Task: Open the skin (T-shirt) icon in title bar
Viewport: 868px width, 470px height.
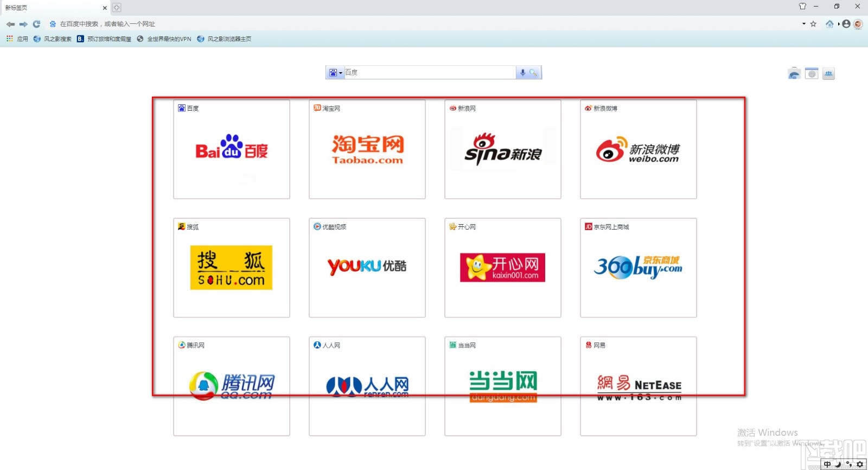Action: [x=802, y=7]
